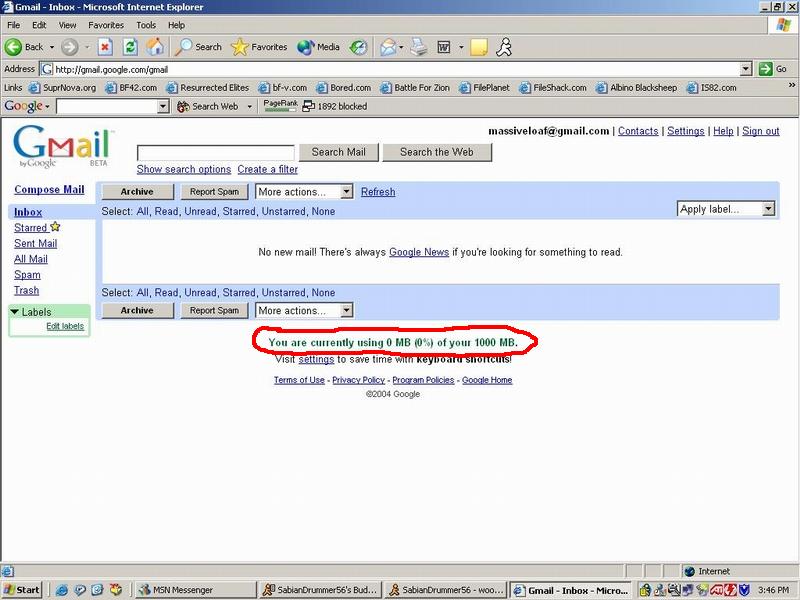Launch Internet Explorer from quick launch
This screenshot has width=800, height=600.
pos(62,590)
